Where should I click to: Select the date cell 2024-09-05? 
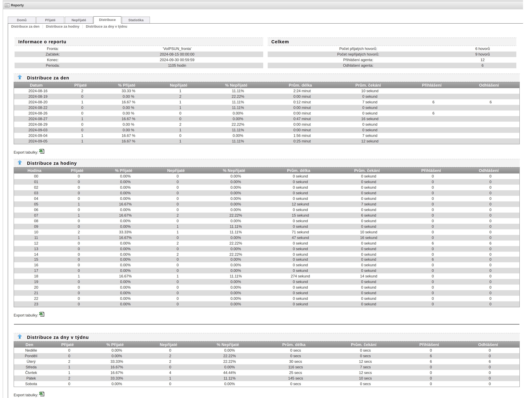pos(38,141)
